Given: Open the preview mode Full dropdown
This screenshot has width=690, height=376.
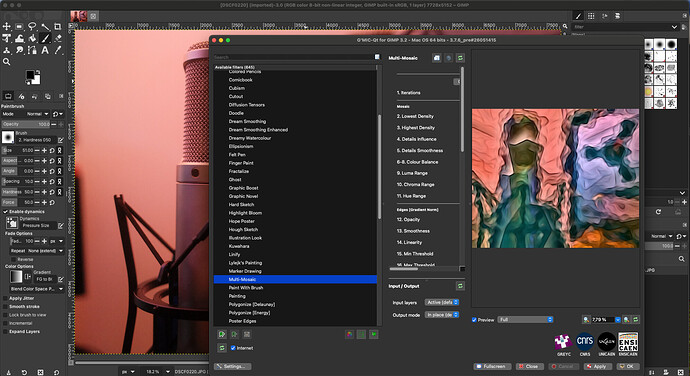Looking at the screenshot, I should point(525,320).
